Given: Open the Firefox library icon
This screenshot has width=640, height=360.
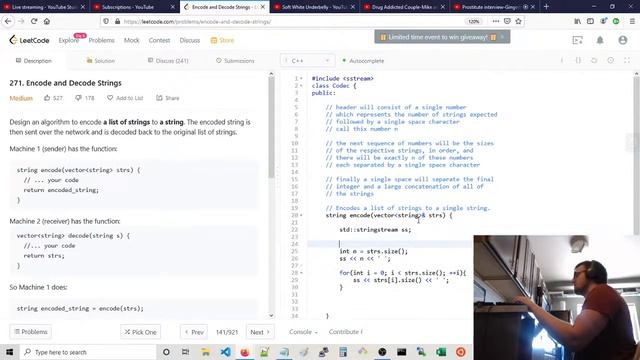Looking at the screenshot, I should (578, 21).
